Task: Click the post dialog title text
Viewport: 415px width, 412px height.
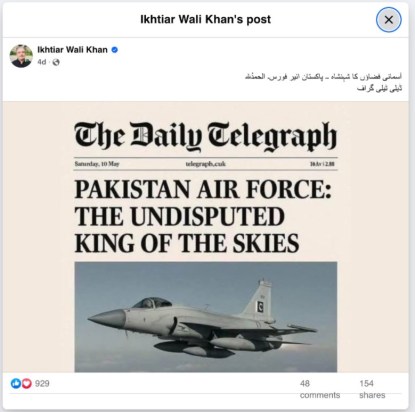Action: [205, 19]
